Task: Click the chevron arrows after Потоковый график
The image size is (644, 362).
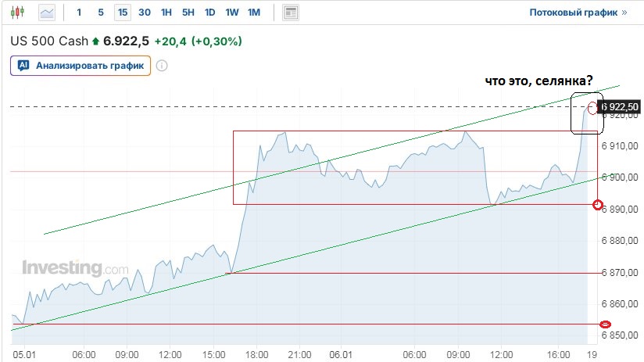Action: pos(623,13)
